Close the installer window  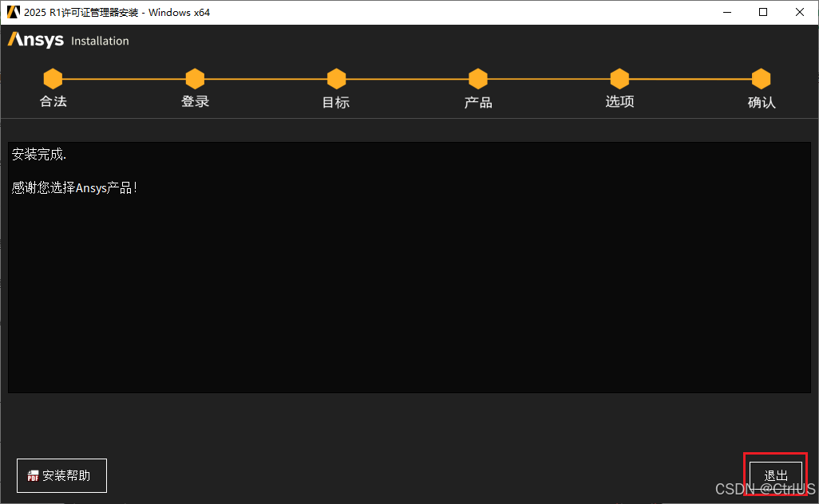pos(800,12)
